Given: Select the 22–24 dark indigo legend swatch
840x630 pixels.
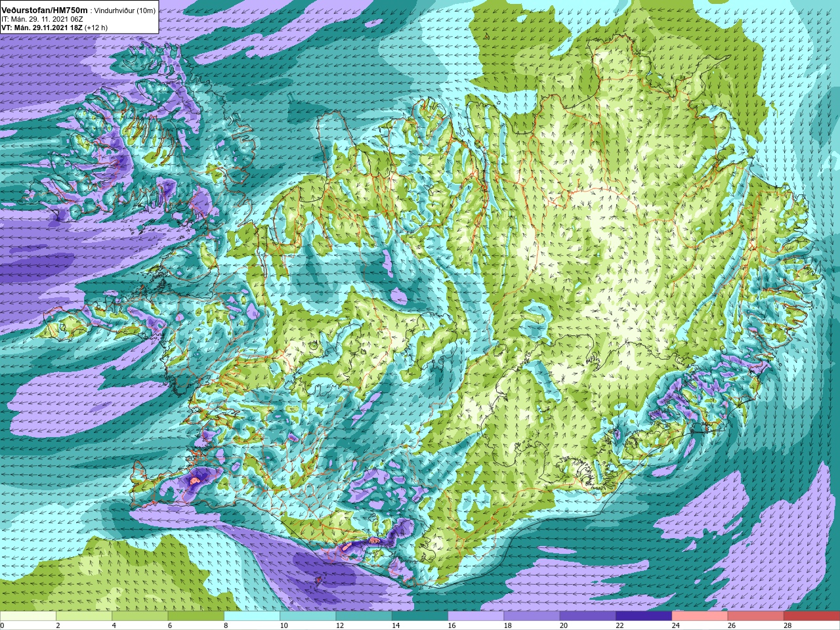Looking at the screenshot, I should 644,616.
